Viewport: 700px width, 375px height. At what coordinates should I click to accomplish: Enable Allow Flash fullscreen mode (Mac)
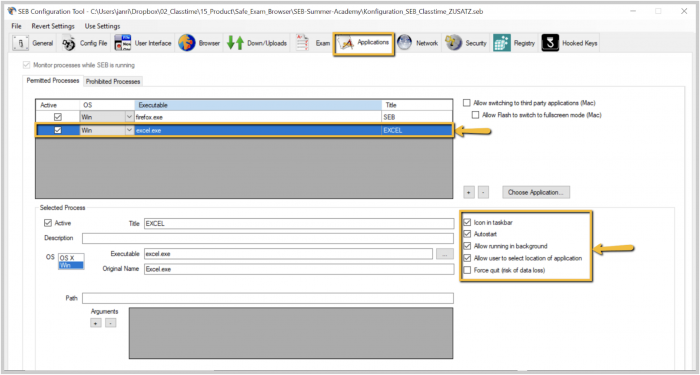(x=476, y=115)
